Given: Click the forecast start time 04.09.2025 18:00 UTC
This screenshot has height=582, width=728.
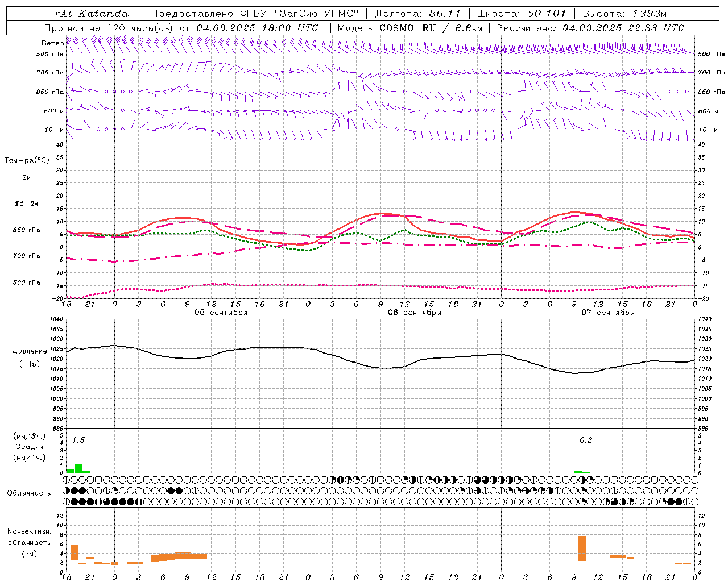Looking at the screenshot, I should tap(257, 28).
